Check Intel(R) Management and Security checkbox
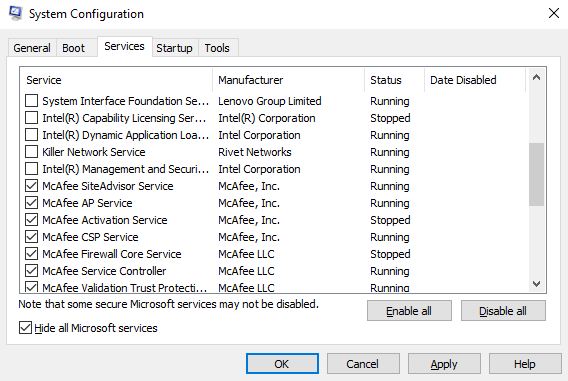The height and width of the screenshot is (381, 568). (x=32, y=169)
